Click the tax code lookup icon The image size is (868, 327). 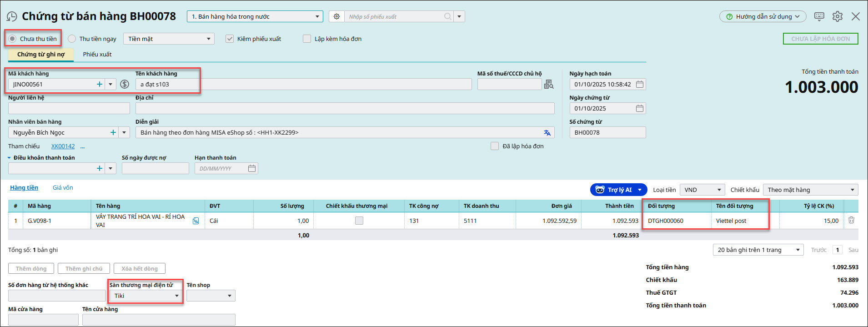549,84
